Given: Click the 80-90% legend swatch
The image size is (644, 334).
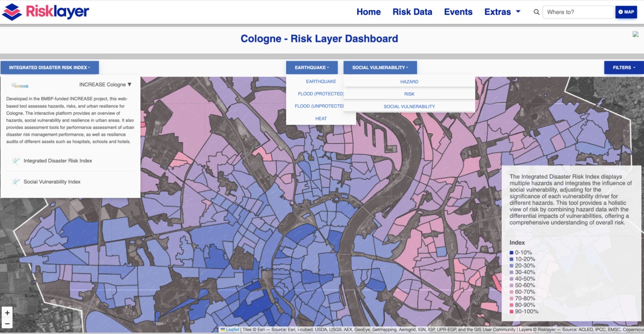Looking at the screenshot, I should click(512, 305).
